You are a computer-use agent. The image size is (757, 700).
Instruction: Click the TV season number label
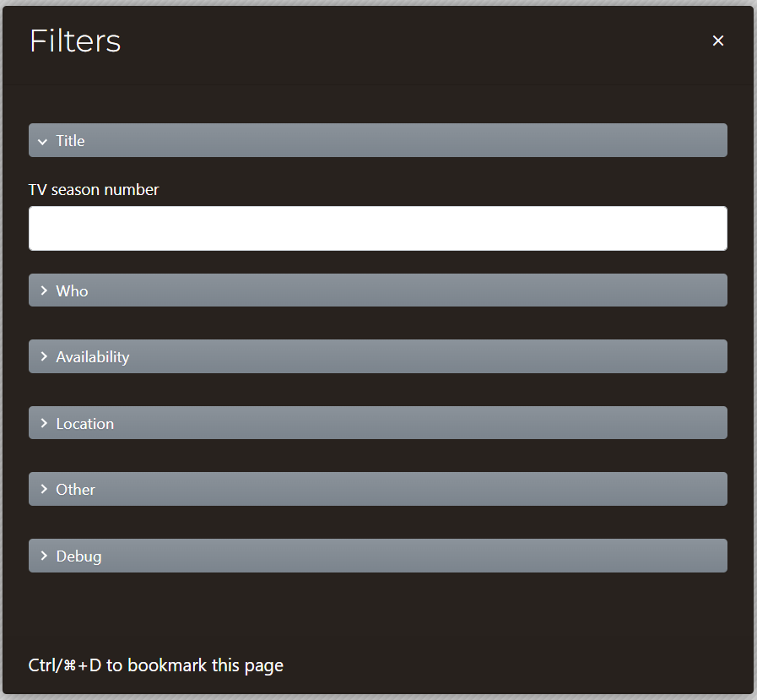tap(94, 190)
